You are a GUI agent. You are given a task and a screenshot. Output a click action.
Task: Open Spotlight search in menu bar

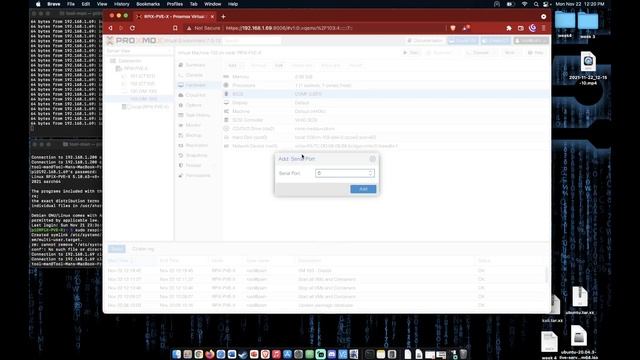536,4
